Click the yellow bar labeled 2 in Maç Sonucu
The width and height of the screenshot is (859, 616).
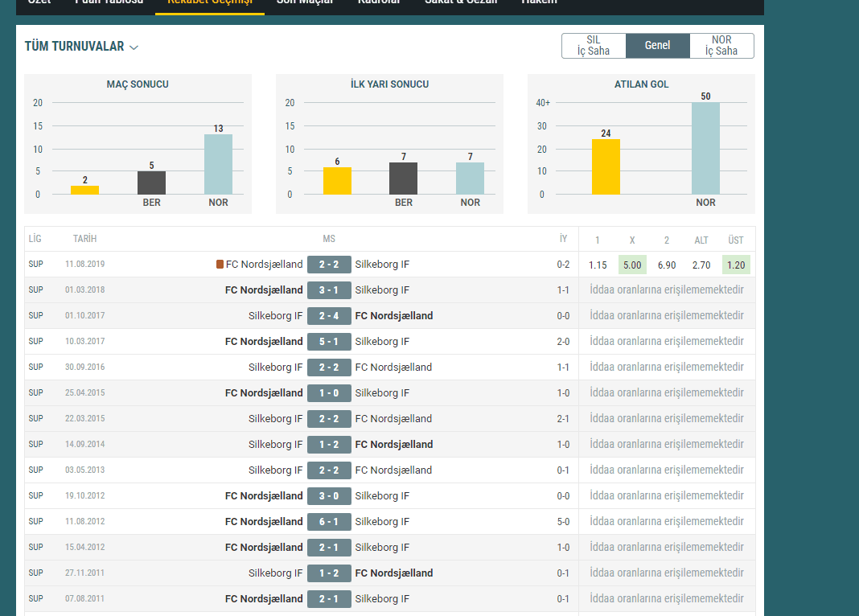[x=85, y=190]
